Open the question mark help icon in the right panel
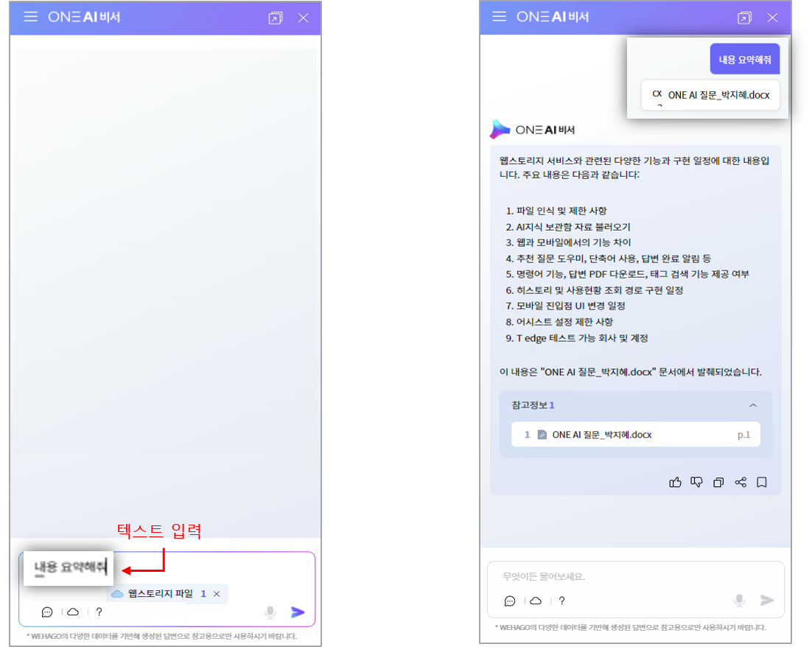Screen dimensions: 812x647 click(x=562, y=601)
